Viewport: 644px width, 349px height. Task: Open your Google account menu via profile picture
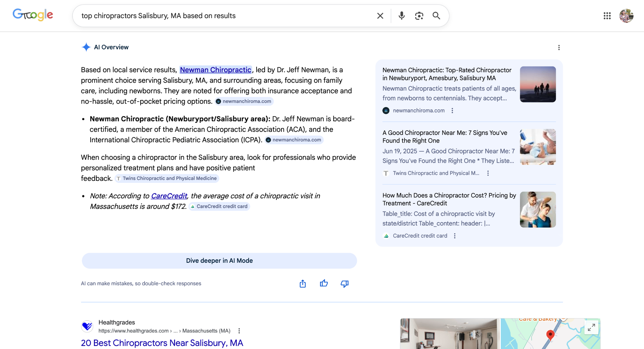pos(627,16)
